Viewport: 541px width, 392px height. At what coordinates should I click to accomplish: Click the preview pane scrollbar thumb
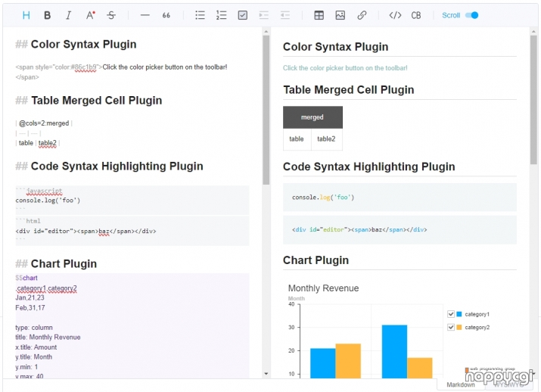pyautogui.click(x=533, y=99)
